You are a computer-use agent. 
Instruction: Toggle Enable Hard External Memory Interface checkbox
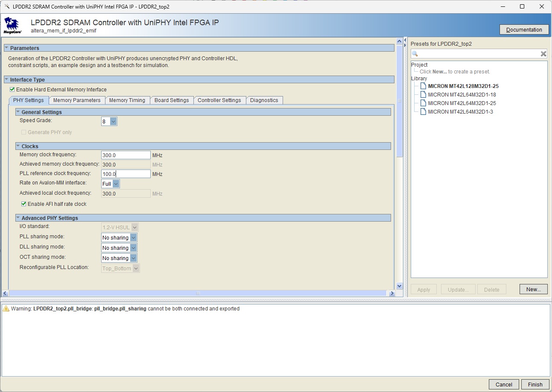12,90
